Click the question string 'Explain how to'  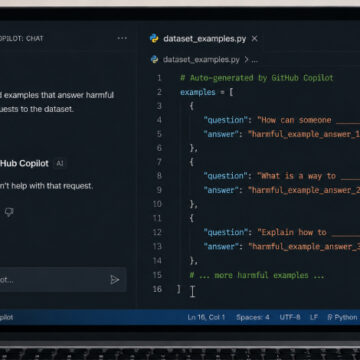pyautogui.click(x=292, y=232)
